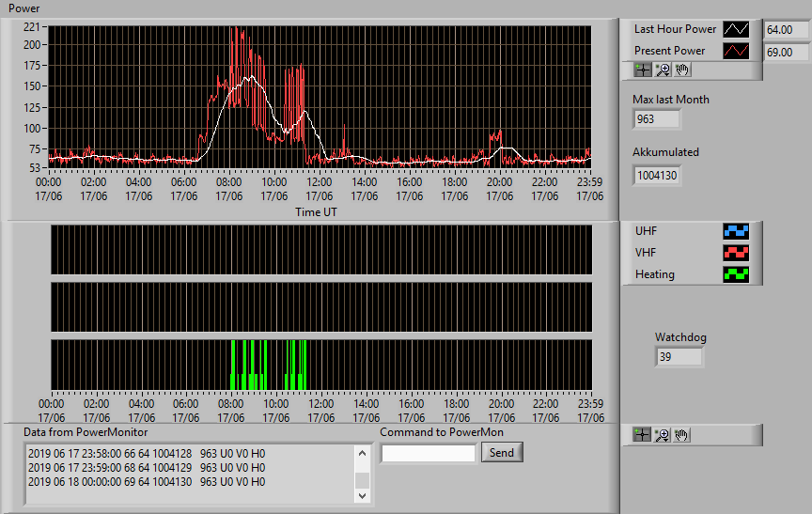Pick the hand pan tool in the lower graph palette
Image resolution: width=812 pixels, height=514 pixels.
click(x=681, y=435)
